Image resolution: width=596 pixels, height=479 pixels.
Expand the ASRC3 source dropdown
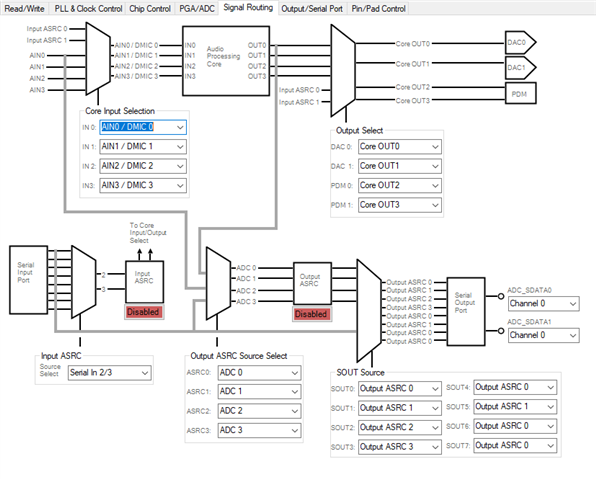coord(259,430)
